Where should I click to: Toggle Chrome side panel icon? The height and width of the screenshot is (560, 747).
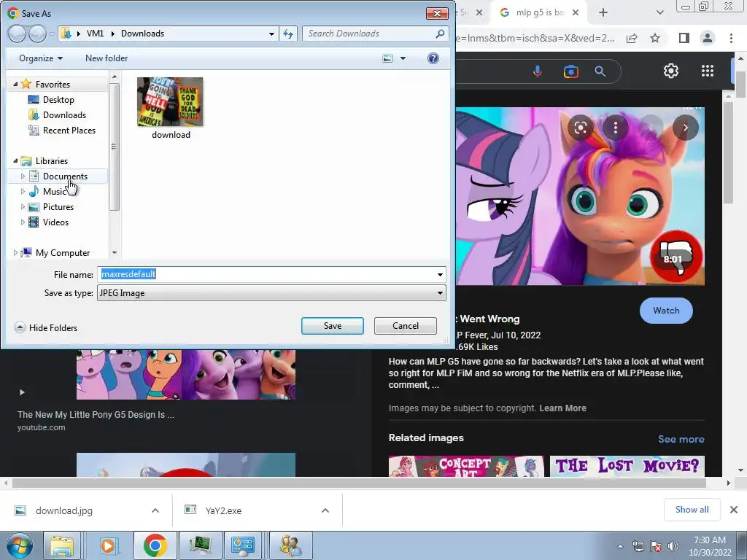pos(684,38)
